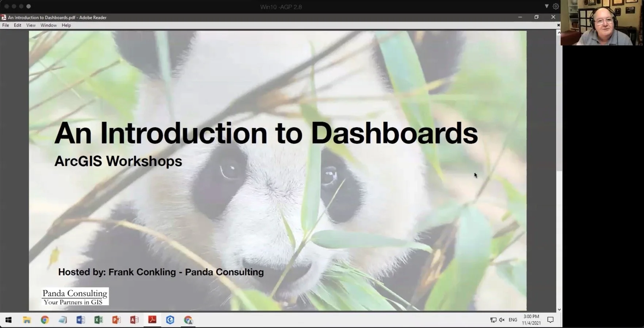
Task: Open the Windows notification center
Action: click(550, 320)
